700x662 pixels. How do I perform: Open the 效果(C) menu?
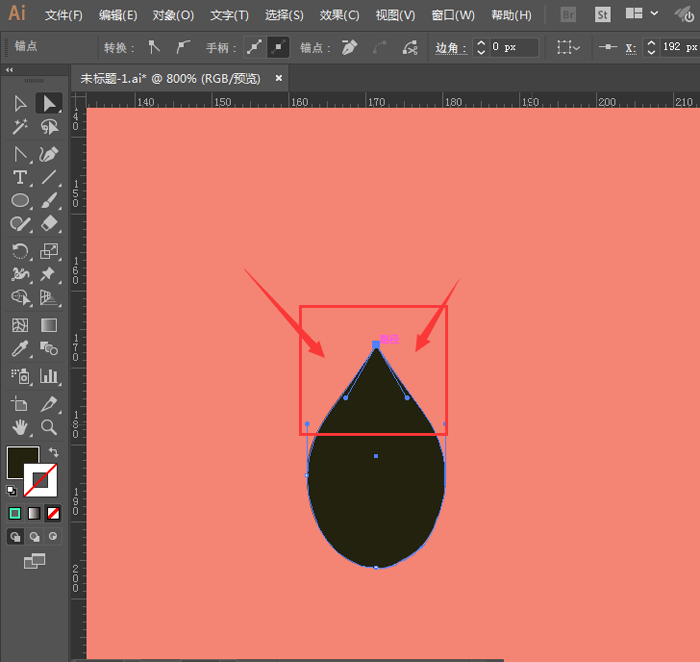339,15
